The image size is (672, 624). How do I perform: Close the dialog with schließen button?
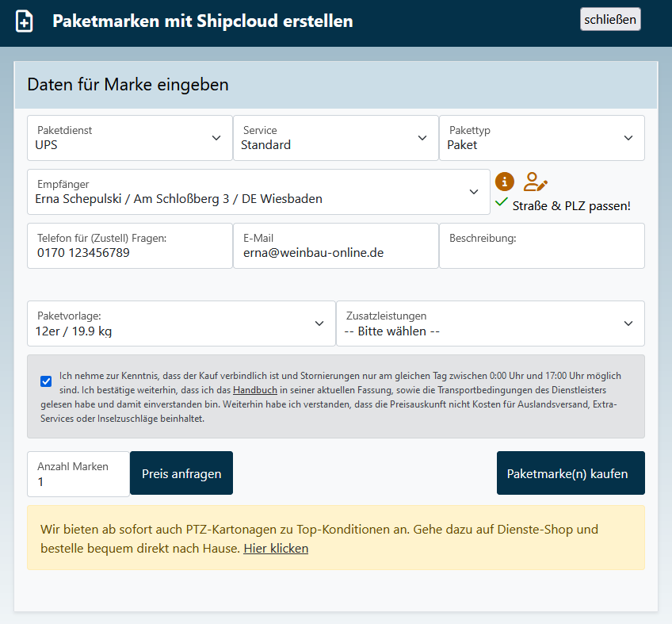click(x=610, y=19)
